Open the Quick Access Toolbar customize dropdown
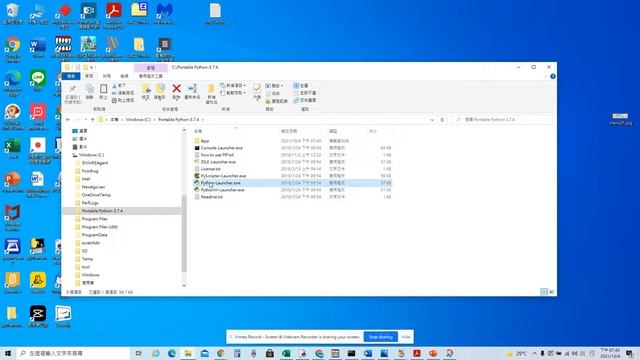 click(x=92, y=67)
